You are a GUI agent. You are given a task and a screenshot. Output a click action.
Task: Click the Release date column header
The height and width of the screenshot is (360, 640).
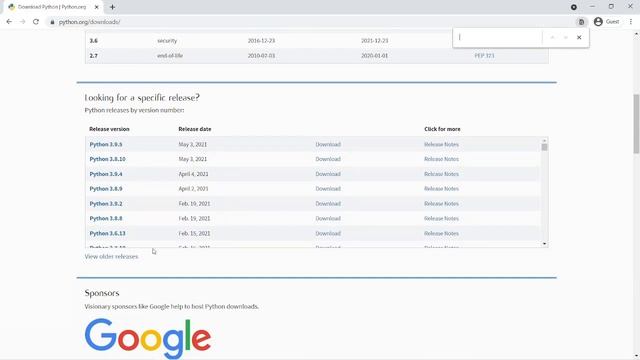[195, 129]
